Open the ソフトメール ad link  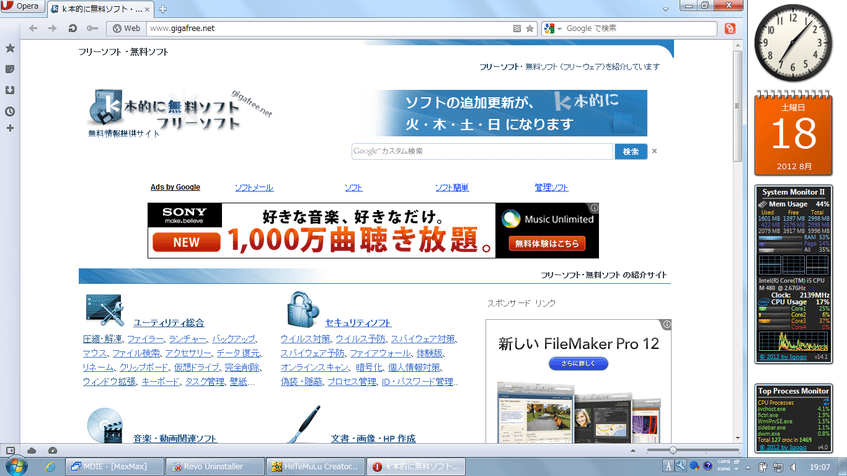coord(254,187)
